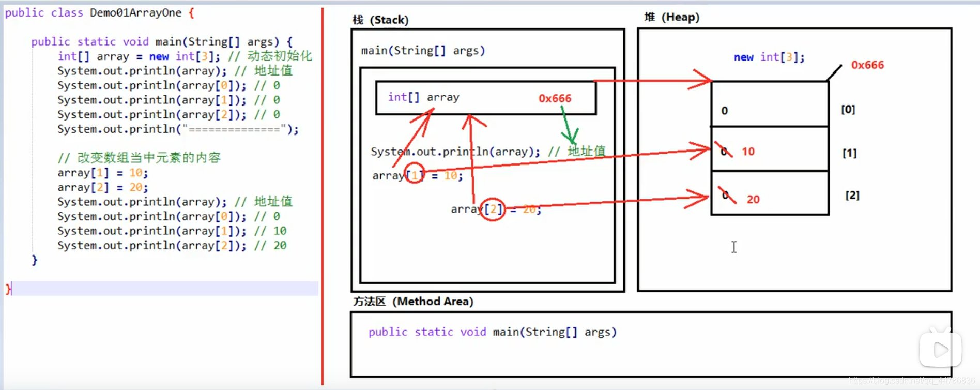Click 'System.out.println(array[2]); // 0' line
980x390 pixels.
[169, 114]
